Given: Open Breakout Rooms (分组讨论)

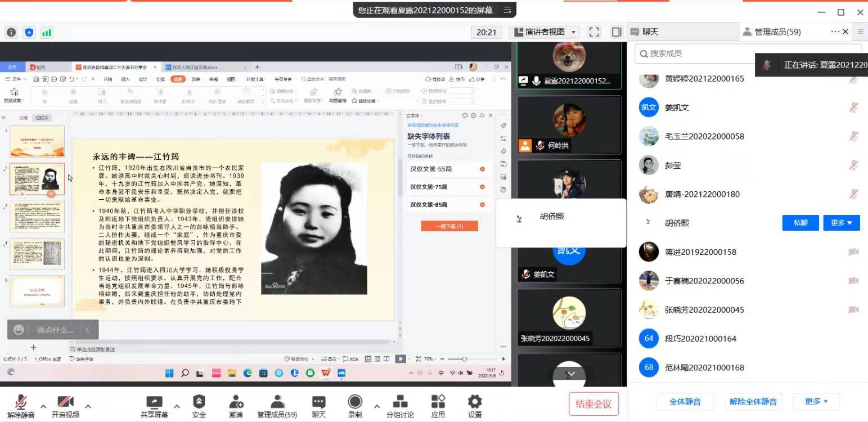Looking at the screenshot, I should [400, 402].
